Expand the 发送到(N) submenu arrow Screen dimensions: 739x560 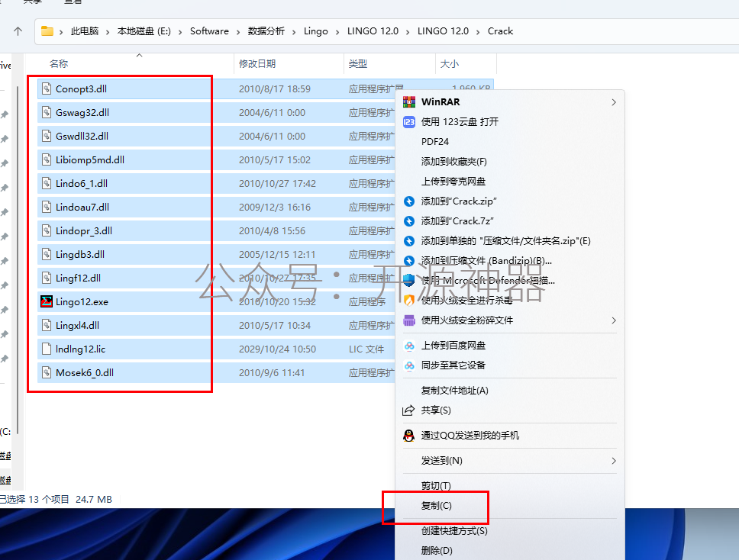tap(614, 461)
